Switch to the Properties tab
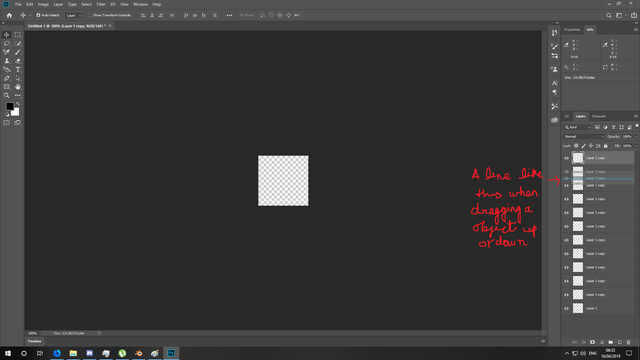Image resolution: width=640 pixels, height=360 pixels. point(572,29)
